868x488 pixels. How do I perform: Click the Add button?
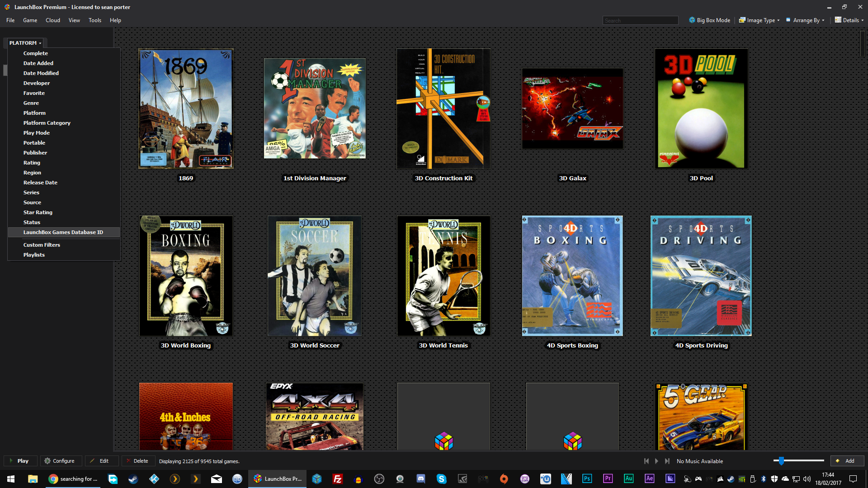[x=847, y=461]
